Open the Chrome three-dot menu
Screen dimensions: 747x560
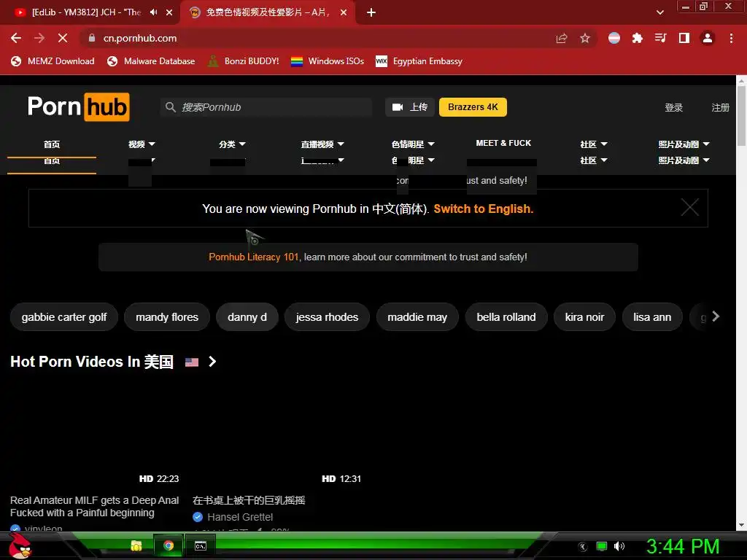731,38
